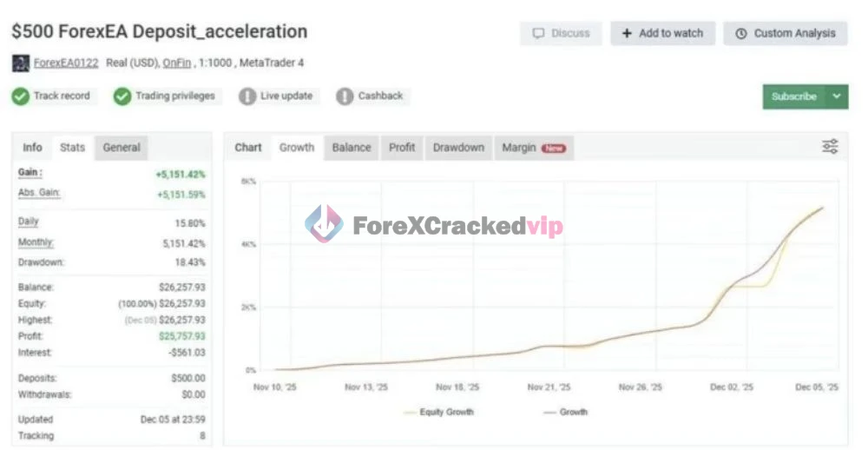Click the Track record green checkmark icon
Viewport: 868px width, 450px height.
[x=21, y=96]
